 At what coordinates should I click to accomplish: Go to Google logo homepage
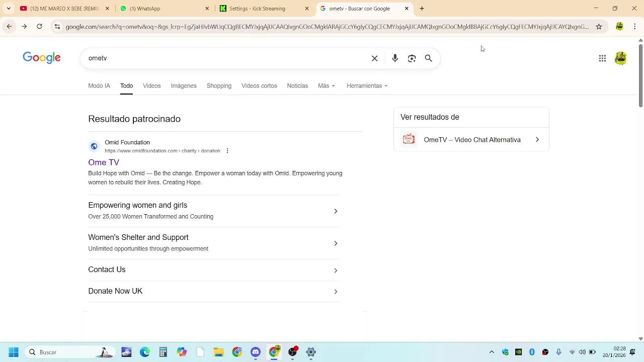(x=42, y=58)
